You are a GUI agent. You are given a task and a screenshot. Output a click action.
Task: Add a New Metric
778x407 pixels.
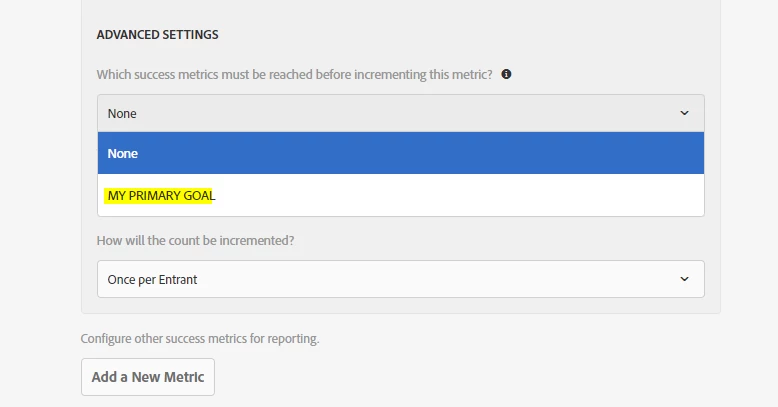click(148, 377)
